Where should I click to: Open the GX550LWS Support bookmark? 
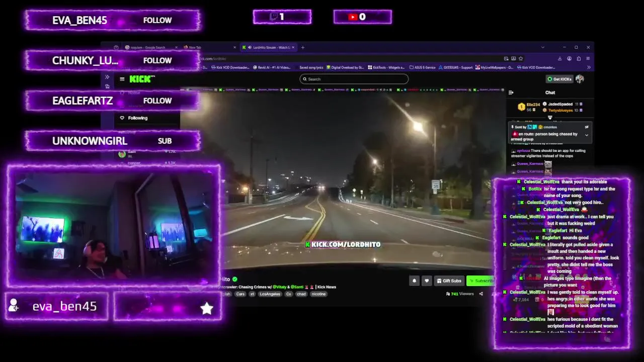point(456,67)
